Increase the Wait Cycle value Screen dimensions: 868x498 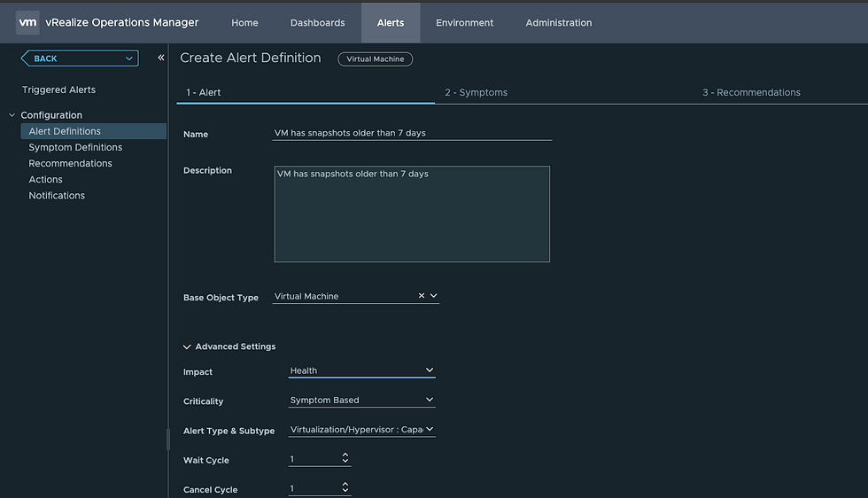click(x=345, y=455)
